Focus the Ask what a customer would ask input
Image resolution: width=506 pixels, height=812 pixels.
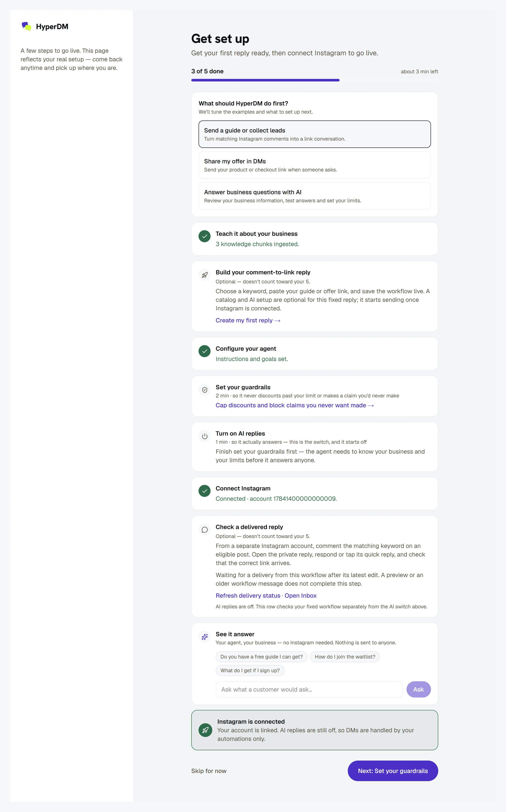tap(309, 689)
